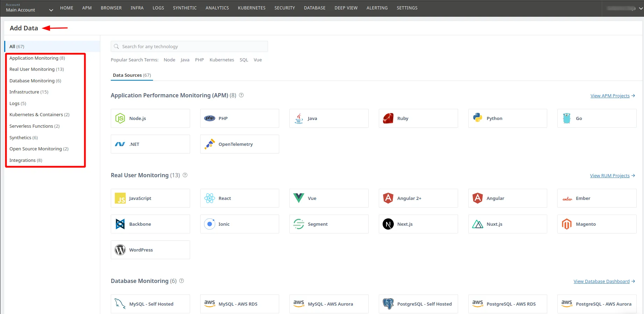Click the Angular 2+ shield icon

(388, 198)
